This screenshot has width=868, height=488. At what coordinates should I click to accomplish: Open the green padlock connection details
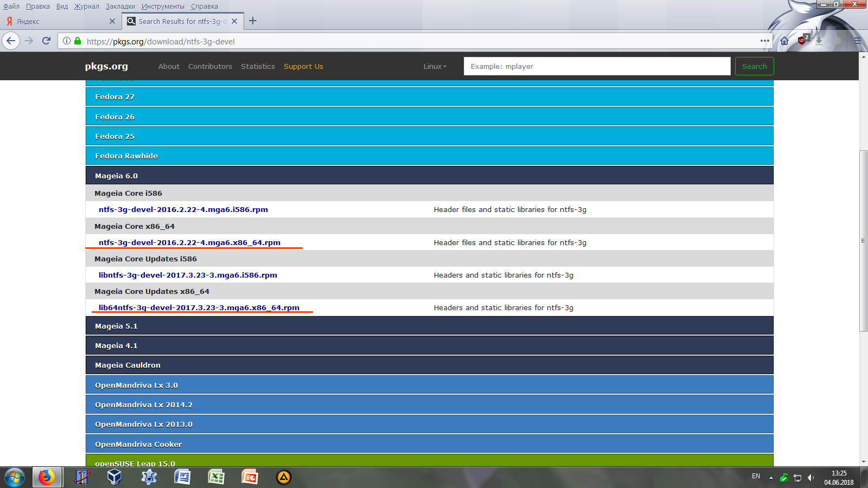click(x=78, y=41)
